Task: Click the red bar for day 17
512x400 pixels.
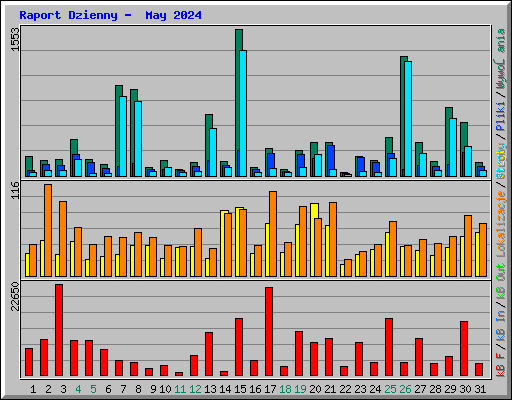Action: tap(269, 332)
